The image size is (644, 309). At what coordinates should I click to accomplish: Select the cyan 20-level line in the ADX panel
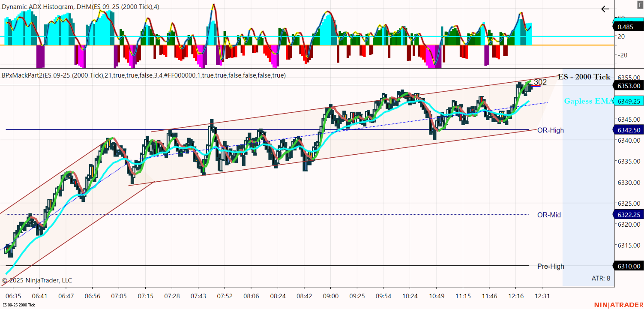(x=307, y=36)
